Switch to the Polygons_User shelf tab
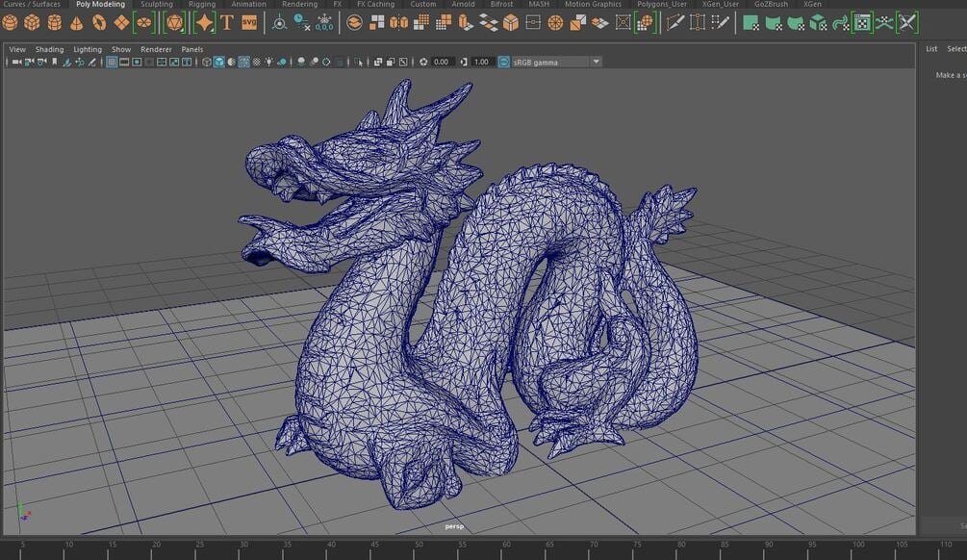967x560 pixels. click(662, 4)
